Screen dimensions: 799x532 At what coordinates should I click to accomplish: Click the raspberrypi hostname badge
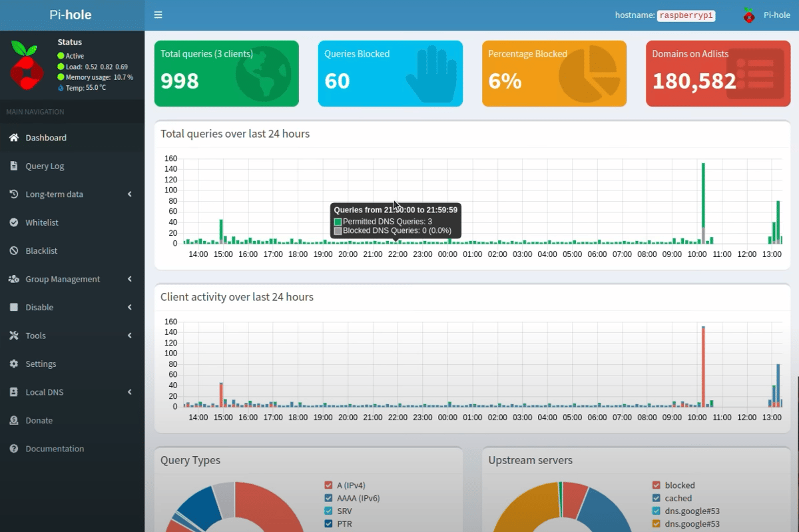tap(686, 15)
